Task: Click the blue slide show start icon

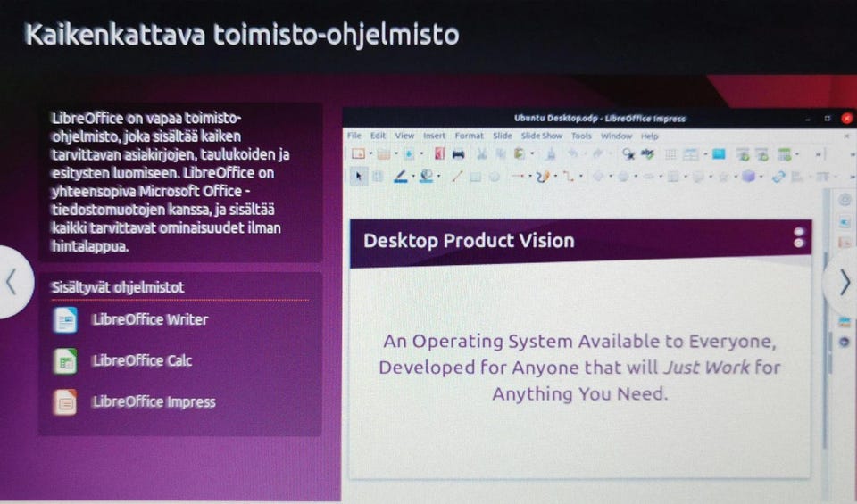Action: tap(718, 154)
